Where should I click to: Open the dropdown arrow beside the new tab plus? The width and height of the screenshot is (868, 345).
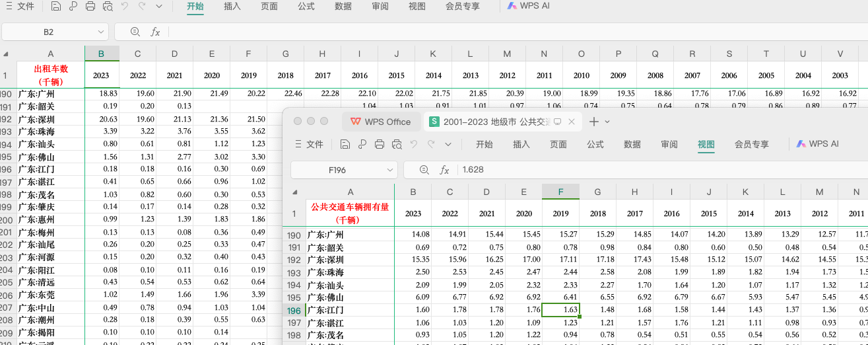[607, 122]
